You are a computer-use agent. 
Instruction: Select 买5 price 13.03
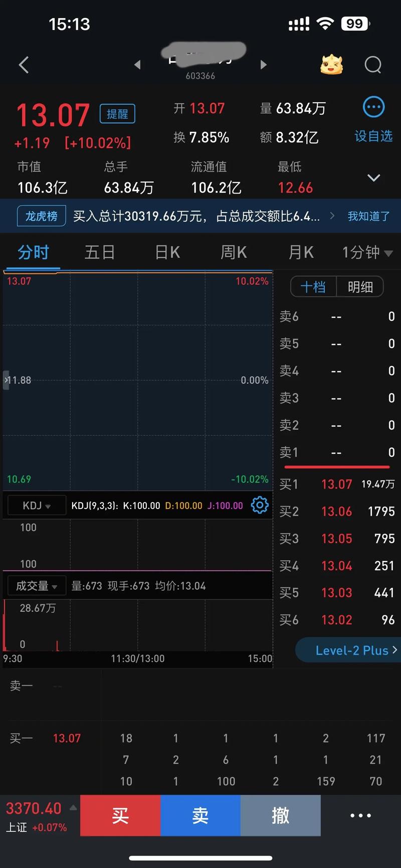click(337, 593)
